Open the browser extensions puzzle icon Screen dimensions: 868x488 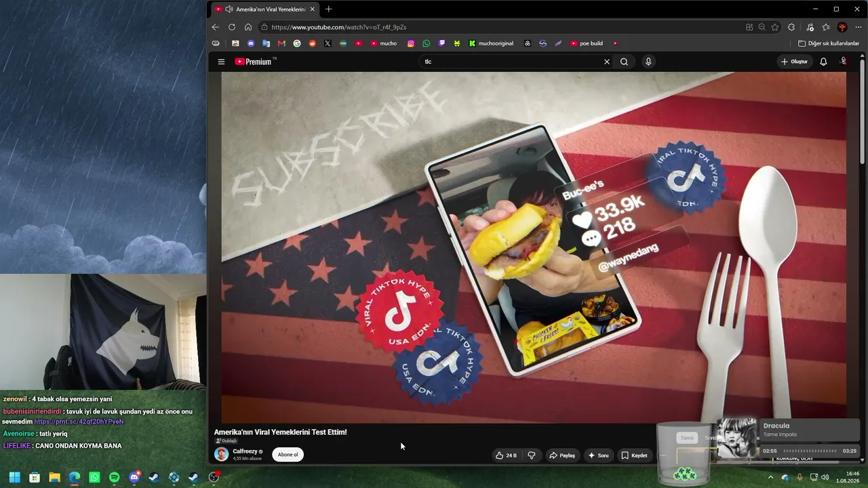pos(791,27)
